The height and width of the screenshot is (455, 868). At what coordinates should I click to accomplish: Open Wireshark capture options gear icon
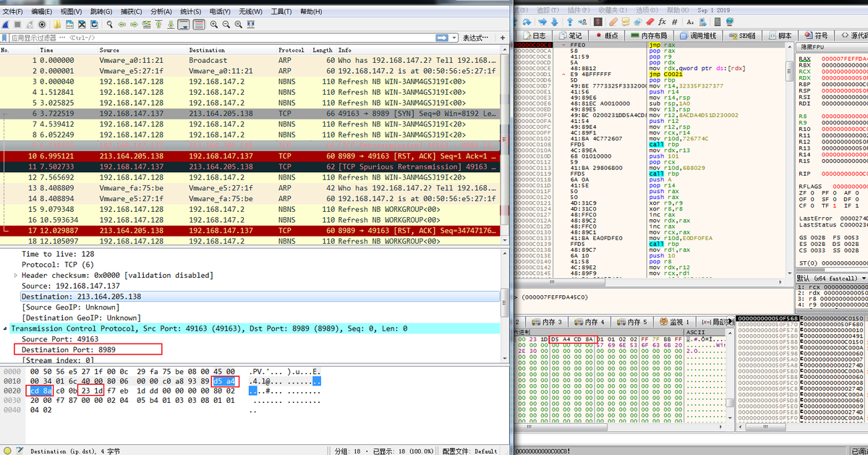tap(42, 24)
